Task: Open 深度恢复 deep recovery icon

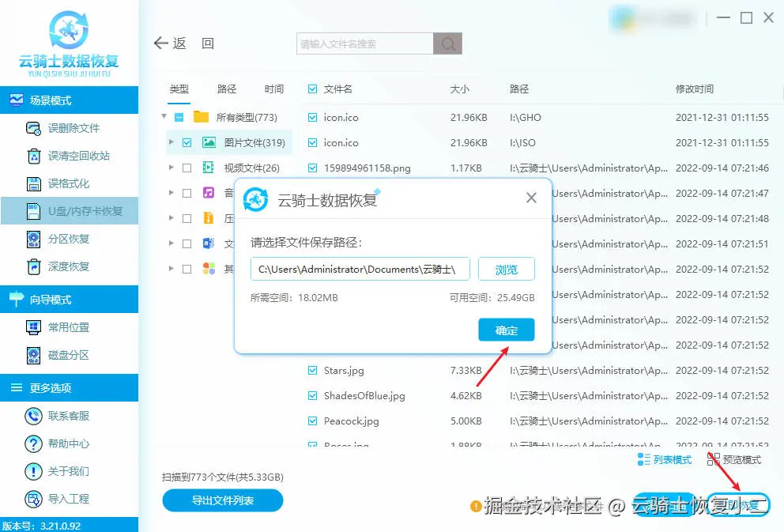Action: tap(33, 266)
